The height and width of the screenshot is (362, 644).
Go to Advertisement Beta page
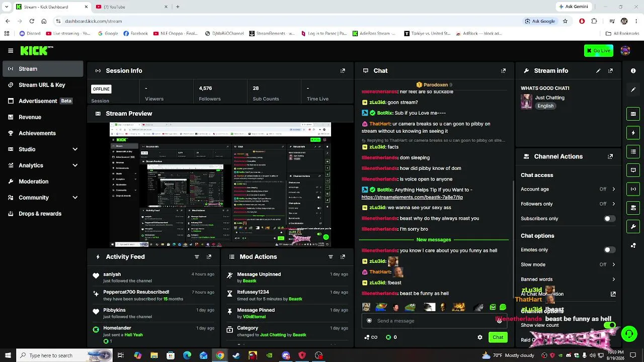[43, 101]
